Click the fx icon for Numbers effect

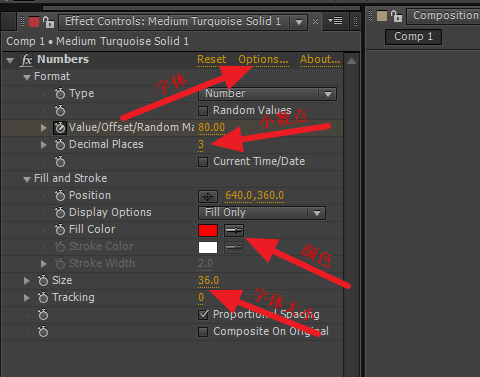coord(26,60)
